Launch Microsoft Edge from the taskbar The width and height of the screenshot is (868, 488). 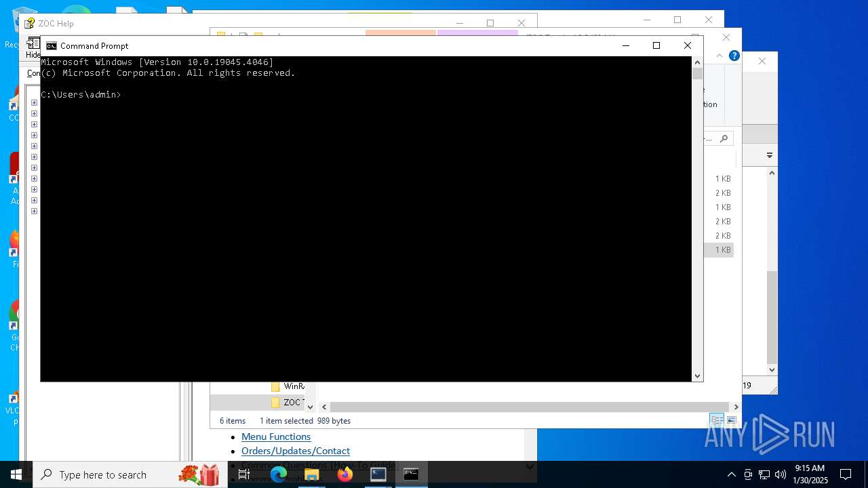click(279, 474)
